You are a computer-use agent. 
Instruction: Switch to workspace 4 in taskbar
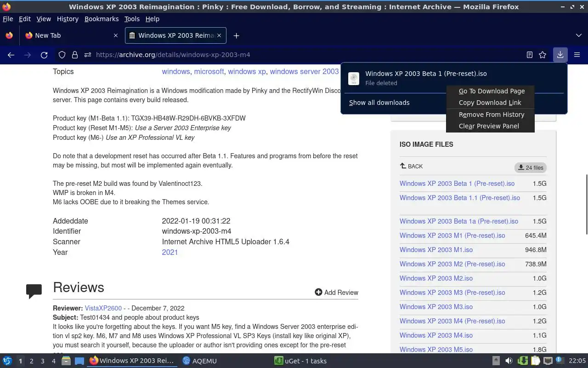pyautogui.click(x=53, y=361)
